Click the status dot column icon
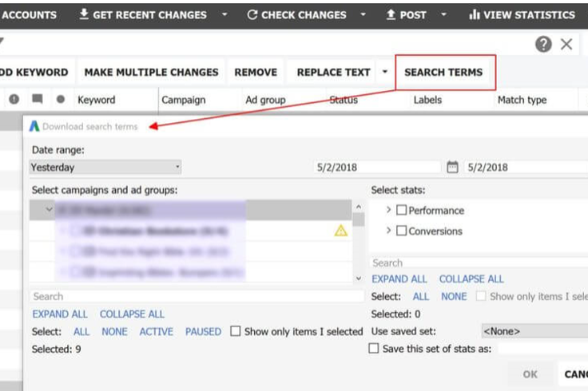 point(61,99)
